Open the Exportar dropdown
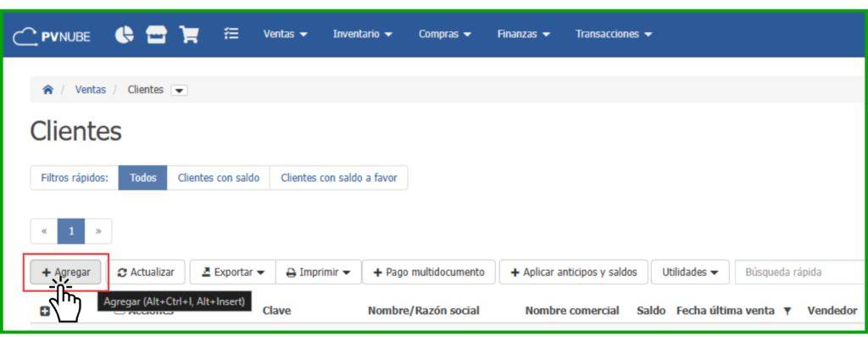This screenshot has height=337, width=868. pos(232,273)
